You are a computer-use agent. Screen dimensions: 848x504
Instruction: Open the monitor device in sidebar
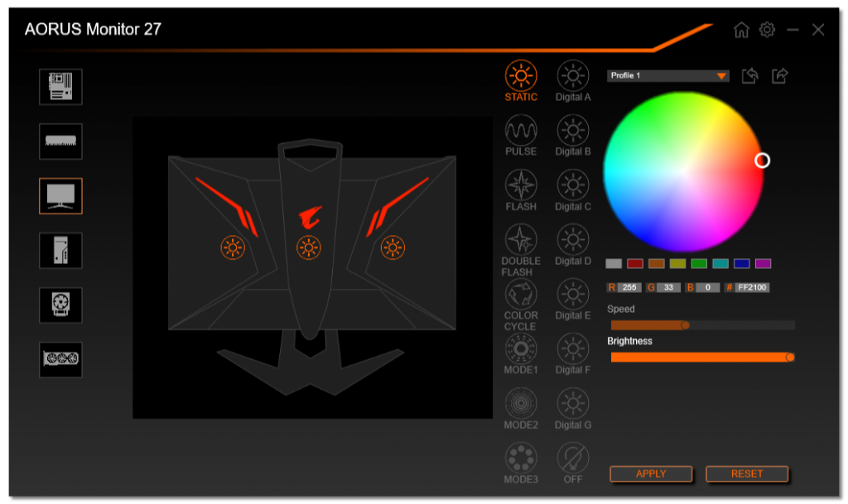click(60, 195)
